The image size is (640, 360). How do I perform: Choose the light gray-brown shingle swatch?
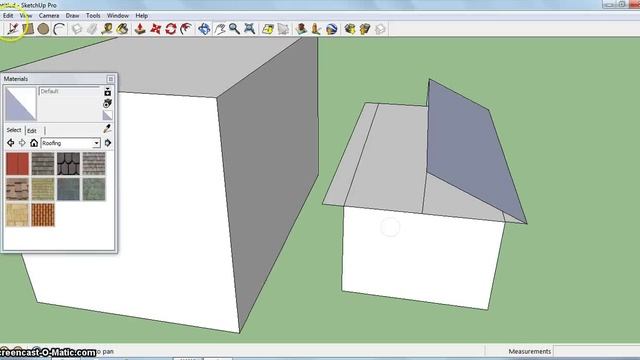[94, 164]
